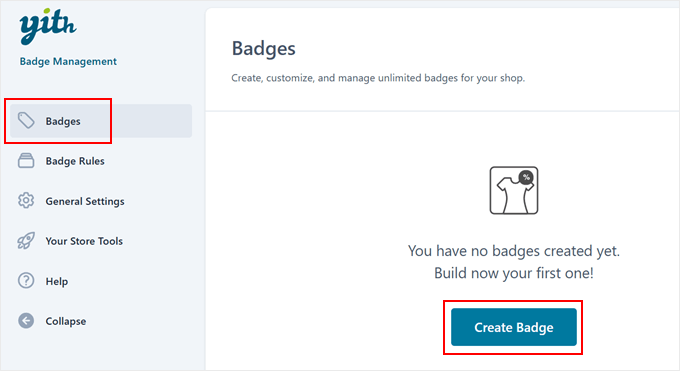
Task: Click the Create Badge button
Action: point(514,327)
